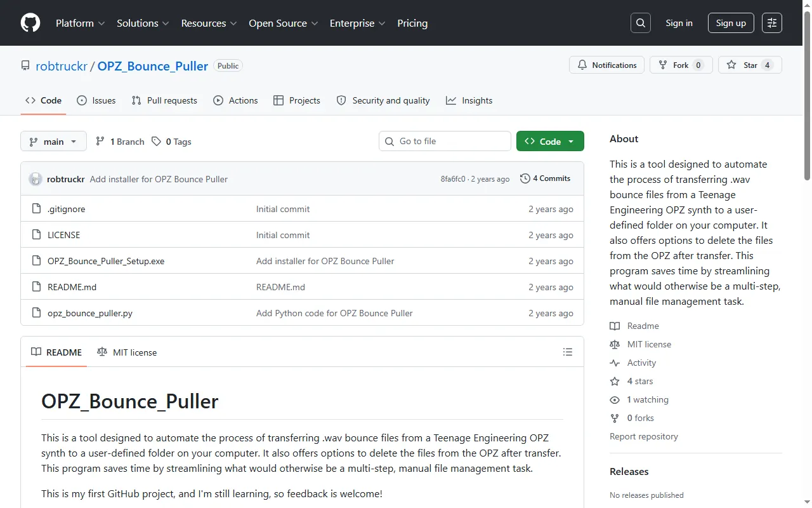Open 'Add Python code for OPZ Bounce Puller' commit
The image size is (812, 508).
click(x=334, y=313)
